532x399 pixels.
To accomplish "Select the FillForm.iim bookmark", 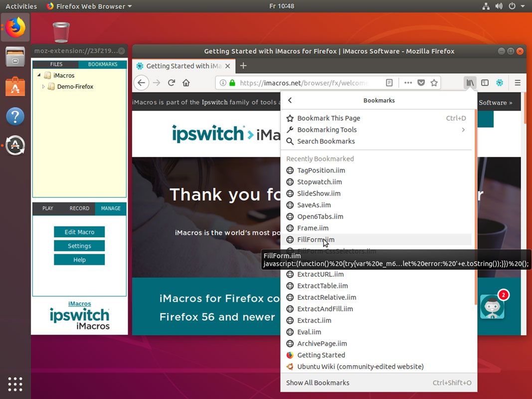I will [315, 239].
